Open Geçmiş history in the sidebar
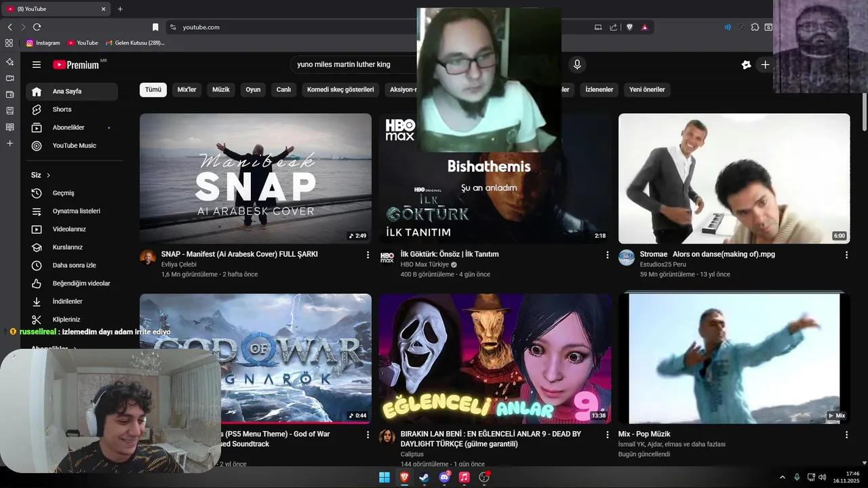The height and width of the screenshot is (488, 868). pos(72,193)
